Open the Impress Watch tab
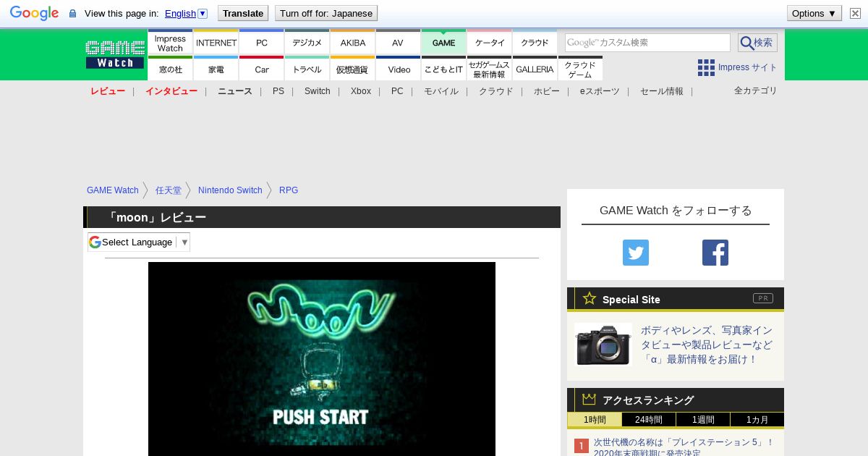Viewport: 868px width, 456px height. coord(170,42)
